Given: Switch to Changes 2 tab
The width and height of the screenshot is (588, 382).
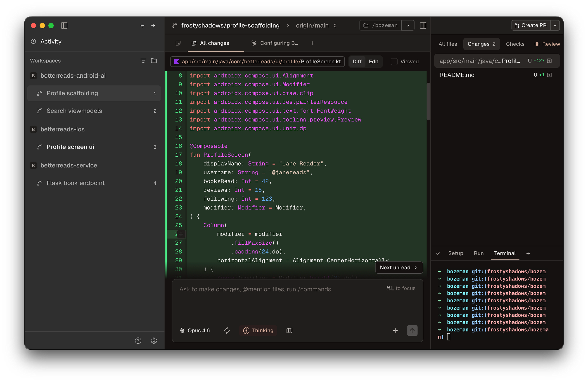Looking at the screenshot, I should tap(481, 44).
